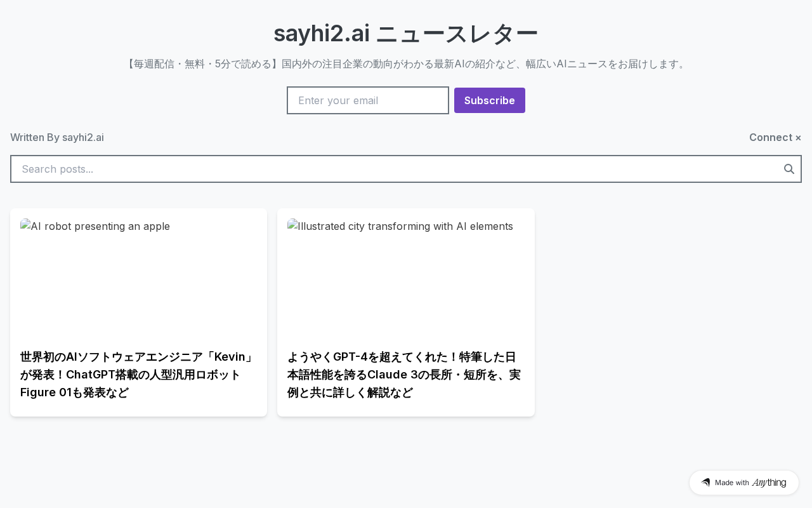The height and width of the screenshot is (508, 812).
Task: Click the Made with Anything badge
Action: click(743, 483)
